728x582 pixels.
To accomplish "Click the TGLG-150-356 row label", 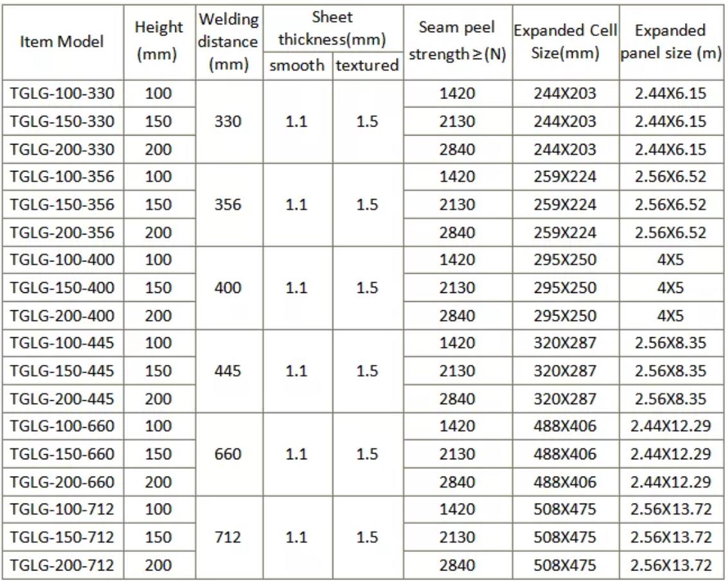I will tap(62, 205).
